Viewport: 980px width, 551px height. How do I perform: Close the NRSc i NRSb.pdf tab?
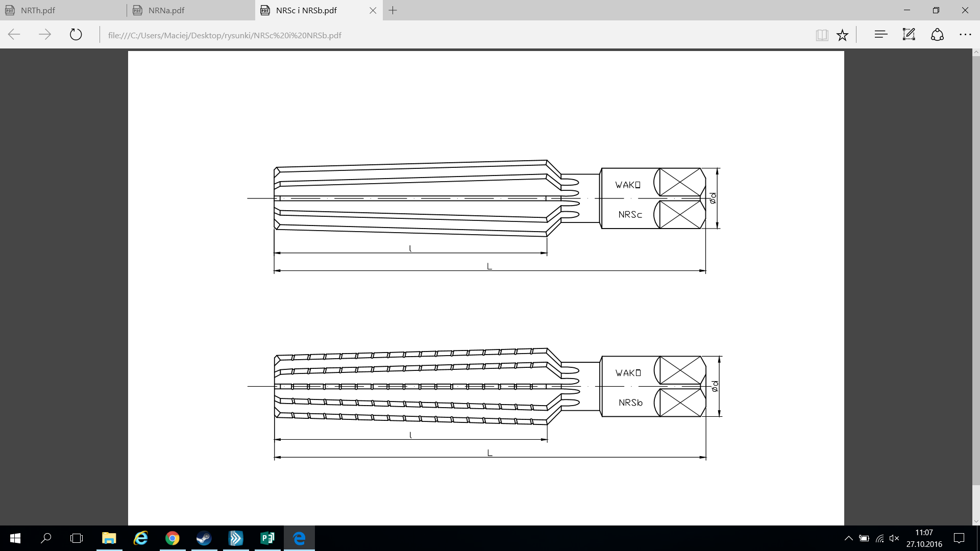[x=373, y=10]
